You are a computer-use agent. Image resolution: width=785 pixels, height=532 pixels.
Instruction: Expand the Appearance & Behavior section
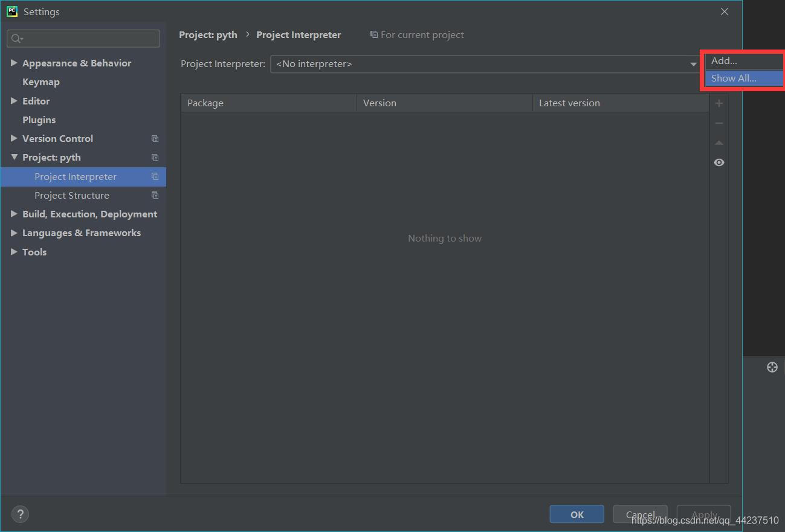coord(14,63)
